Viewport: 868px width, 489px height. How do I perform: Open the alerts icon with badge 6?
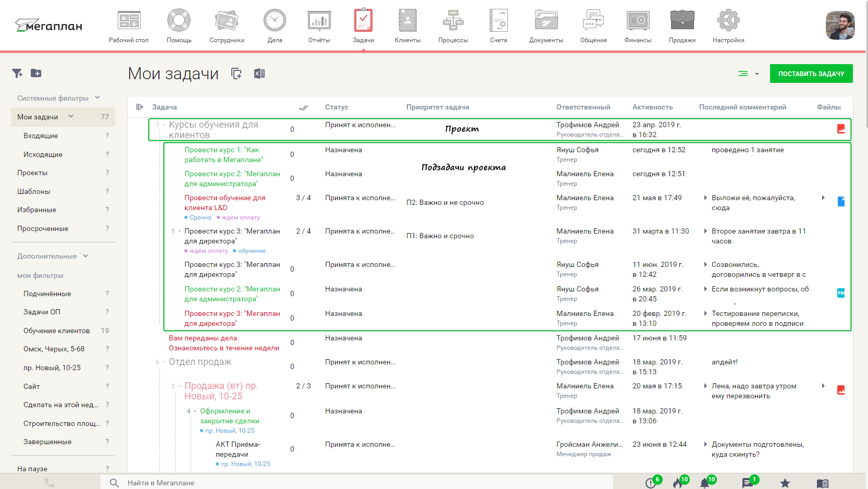click(652, 482)
